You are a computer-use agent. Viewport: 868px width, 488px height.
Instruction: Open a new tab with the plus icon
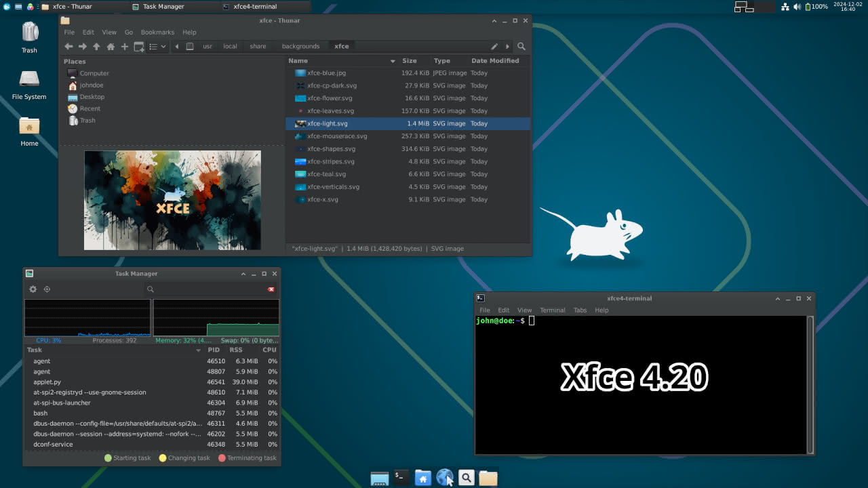click(x=124, y=46)
